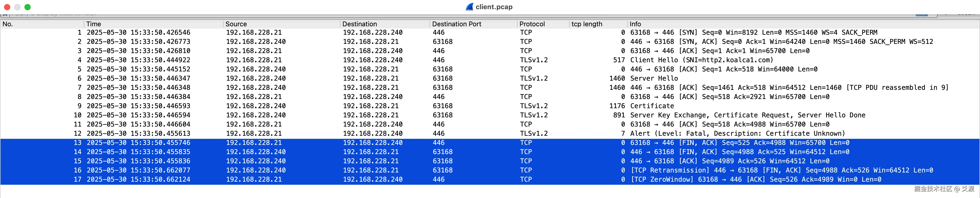
Task: Click the TLSv1.2 protocol cell of packet 4
Action: (534, 60)
